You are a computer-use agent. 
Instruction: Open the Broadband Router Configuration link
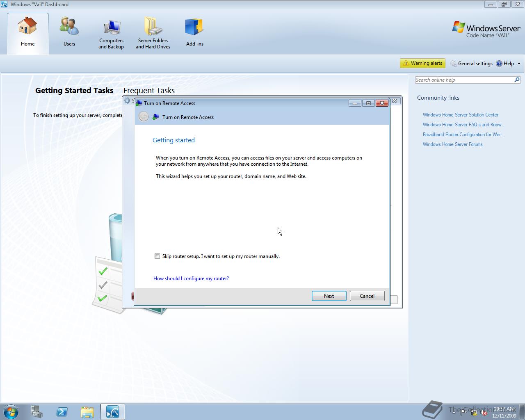(x=463, y=135)
